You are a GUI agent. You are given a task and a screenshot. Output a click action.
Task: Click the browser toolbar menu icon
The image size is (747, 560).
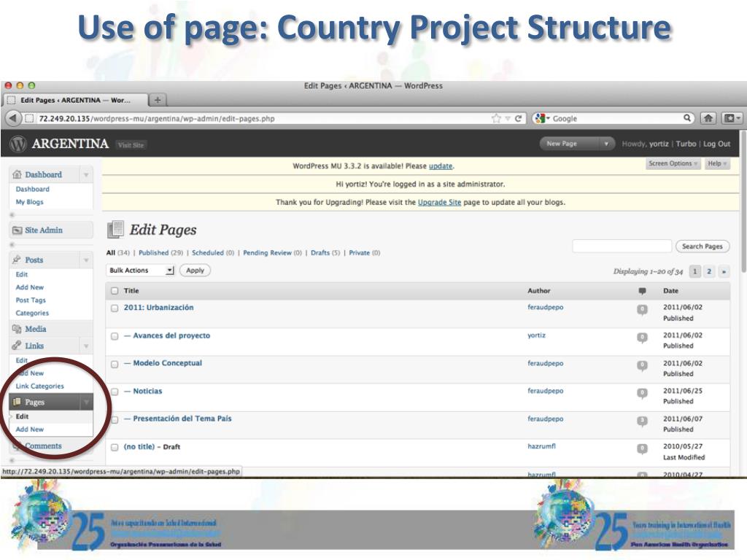732,118
